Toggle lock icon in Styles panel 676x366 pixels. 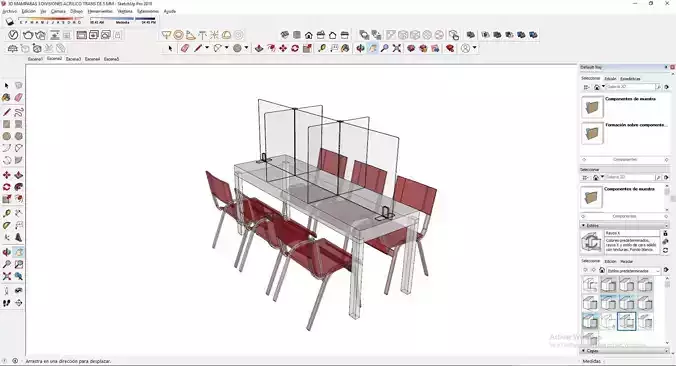[x=665, y=233]
